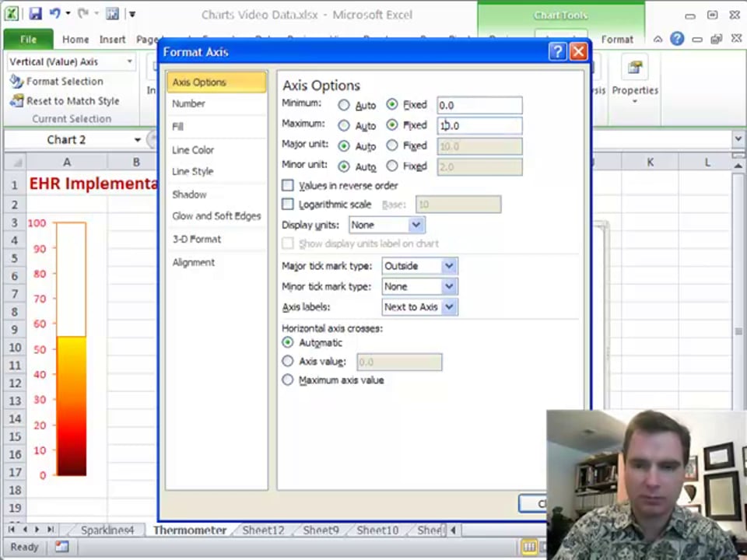747x560 pixels.
Task: Go to next sheet tab arrow
Action: (x=37, y=530)
